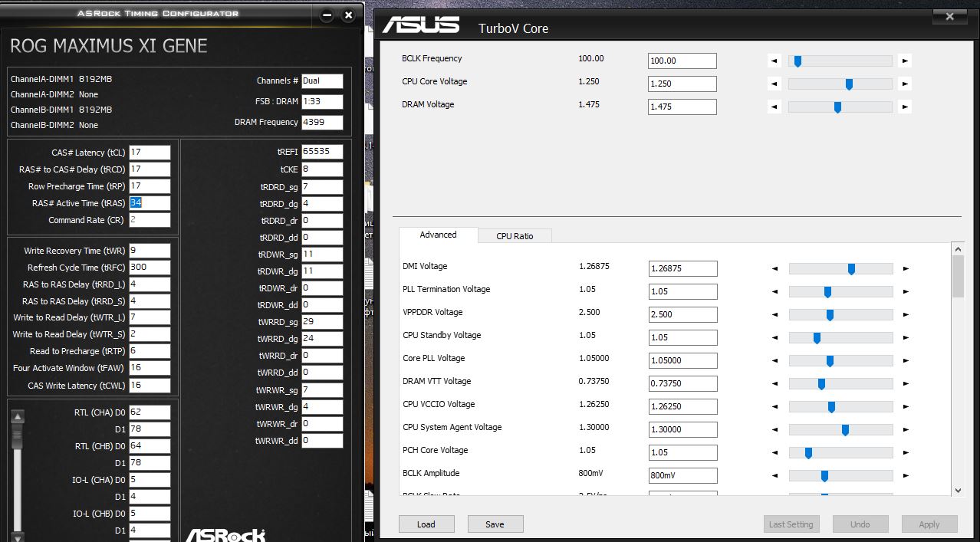
Task: Increase CPU Standby Voltage with right arrow
Action: coord(906,338)
